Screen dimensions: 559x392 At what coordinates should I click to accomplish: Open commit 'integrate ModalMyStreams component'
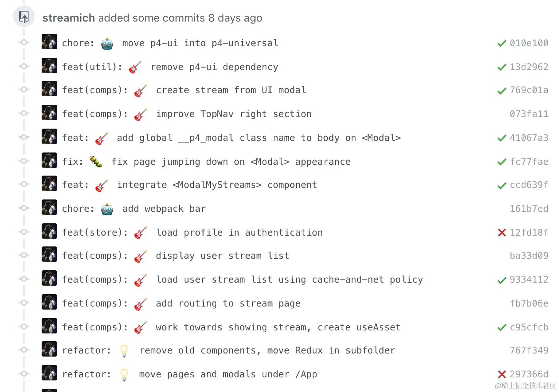pyautogui.click(x=217, y=185)
